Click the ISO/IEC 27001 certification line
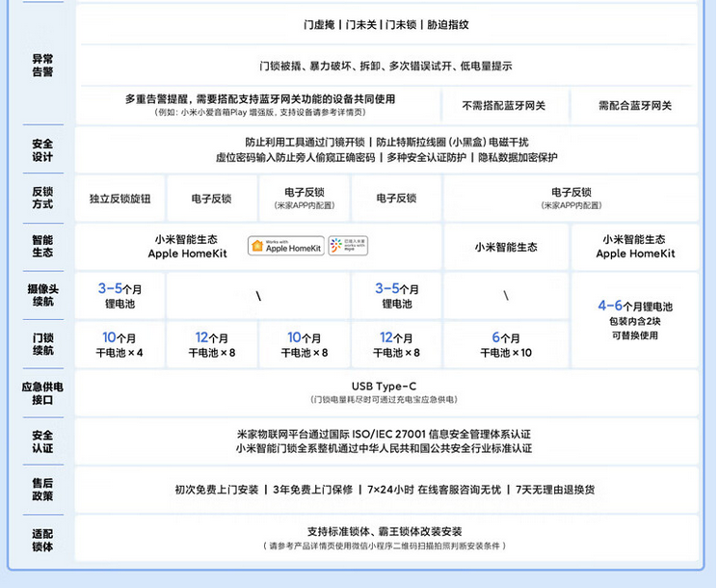This screenshot has width=718, height=588. pyautogui.click(x=384, y=434)
